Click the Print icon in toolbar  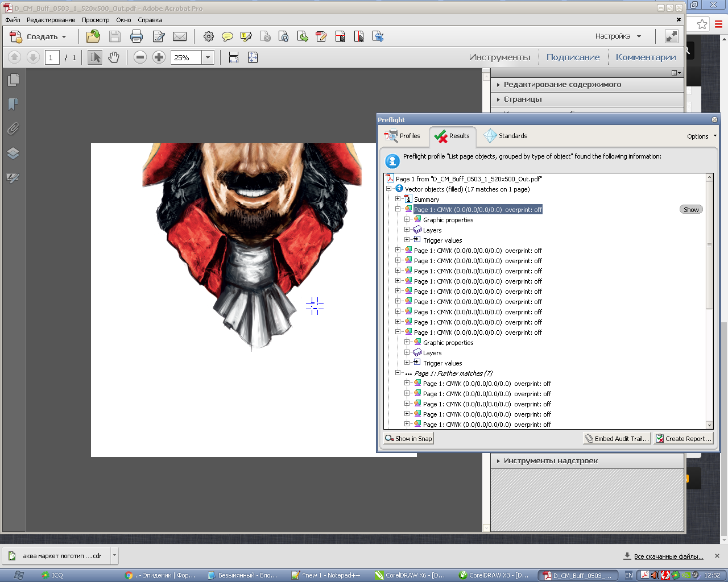point(136,37)
